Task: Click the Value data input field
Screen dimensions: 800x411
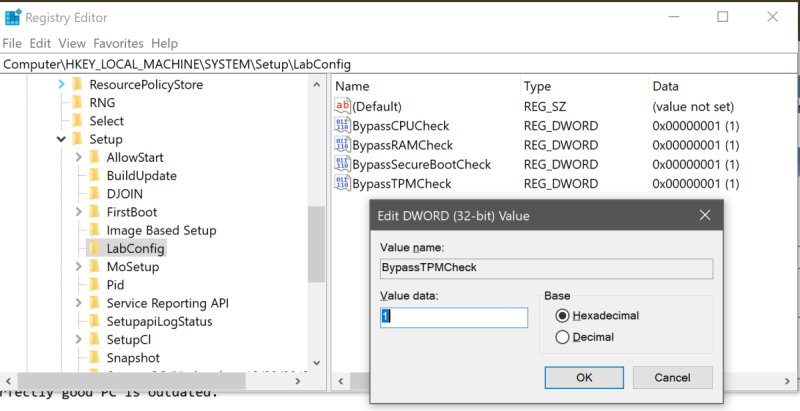Action: click(x=454, y=317)
